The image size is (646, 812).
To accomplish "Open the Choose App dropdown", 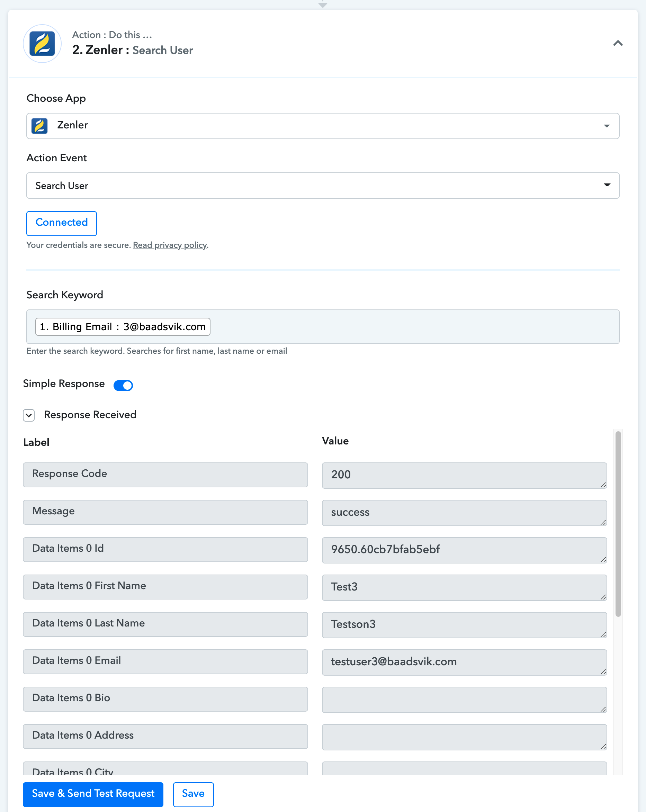I will (x=606, y=126).
